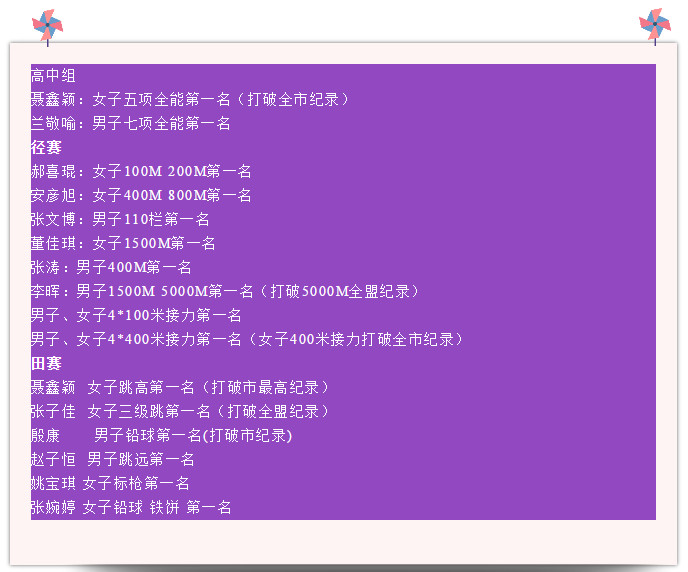Click the line 姚宝琪 女子标枪第一名
This screenshot has height=572, width=688.
pyautogui.click(x=110, y=483)
